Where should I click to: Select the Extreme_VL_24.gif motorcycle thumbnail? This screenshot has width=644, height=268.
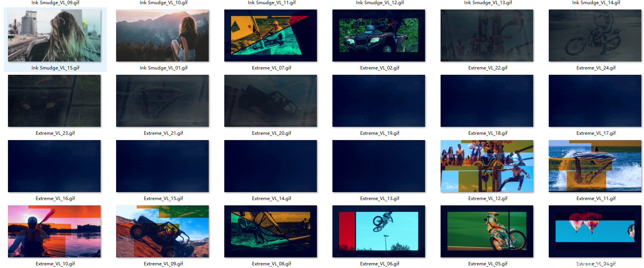[x=595, y=36]
